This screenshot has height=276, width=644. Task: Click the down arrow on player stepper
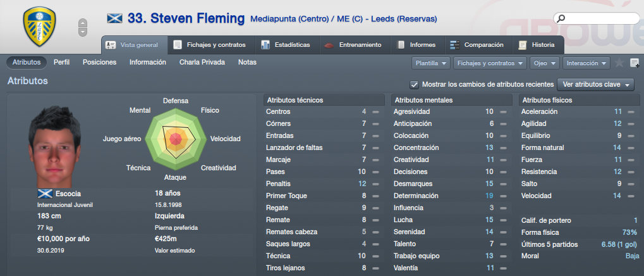coord(83,32)
